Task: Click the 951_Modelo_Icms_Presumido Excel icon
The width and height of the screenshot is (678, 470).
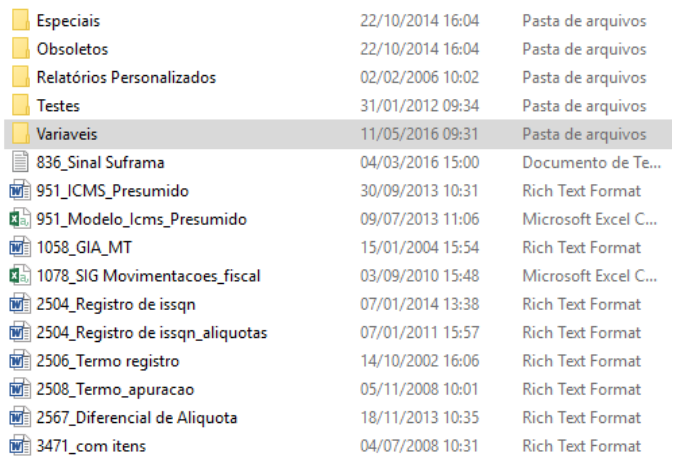Action: click(20, 219)
